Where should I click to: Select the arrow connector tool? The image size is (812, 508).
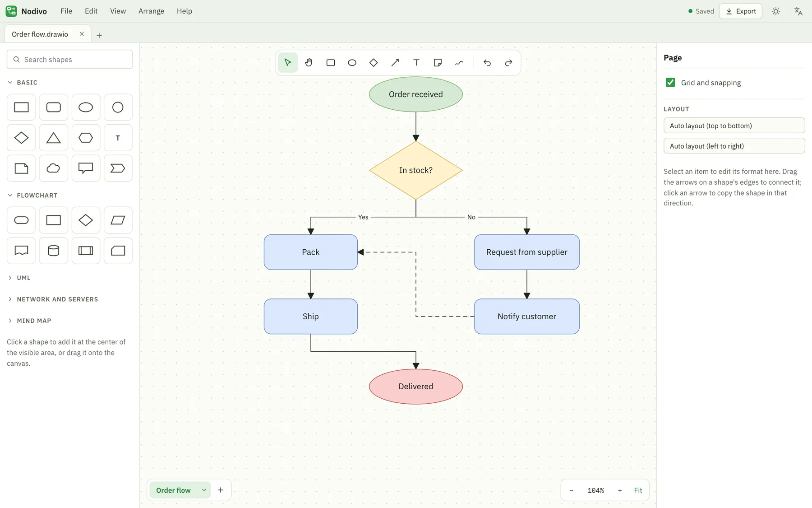pos(395,63)
